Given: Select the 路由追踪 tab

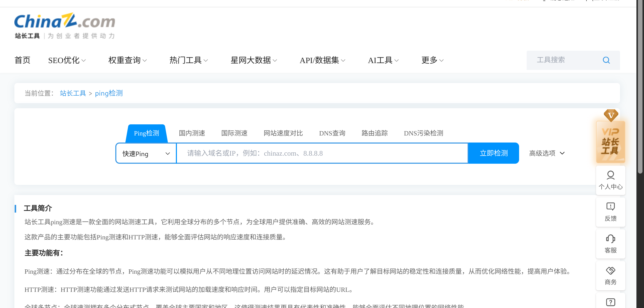Looking at the screenshot, I should coord(374,133).
